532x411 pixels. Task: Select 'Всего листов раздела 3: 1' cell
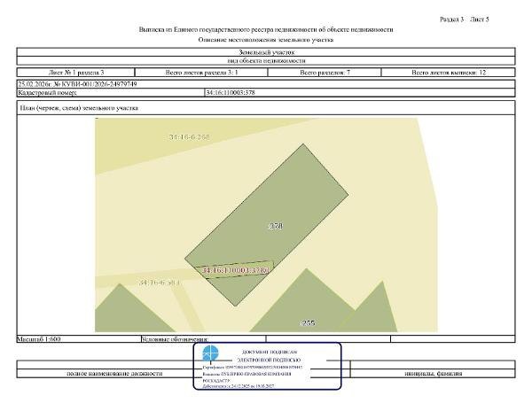[201, 72]
